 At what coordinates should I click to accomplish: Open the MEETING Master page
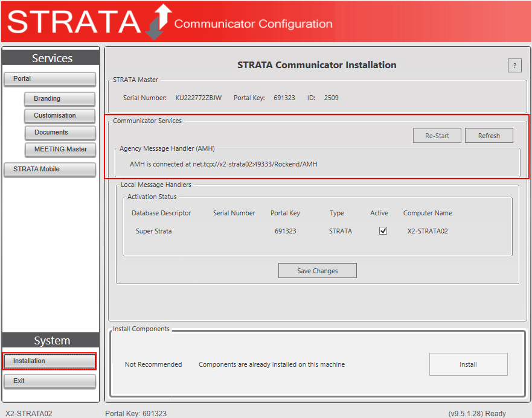(x=60, y=150)
